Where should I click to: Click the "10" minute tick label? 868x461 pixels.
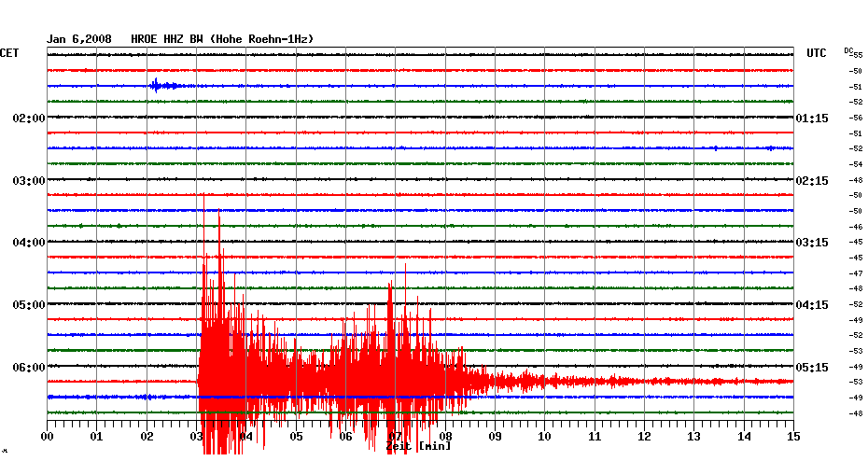pos(545,437)
